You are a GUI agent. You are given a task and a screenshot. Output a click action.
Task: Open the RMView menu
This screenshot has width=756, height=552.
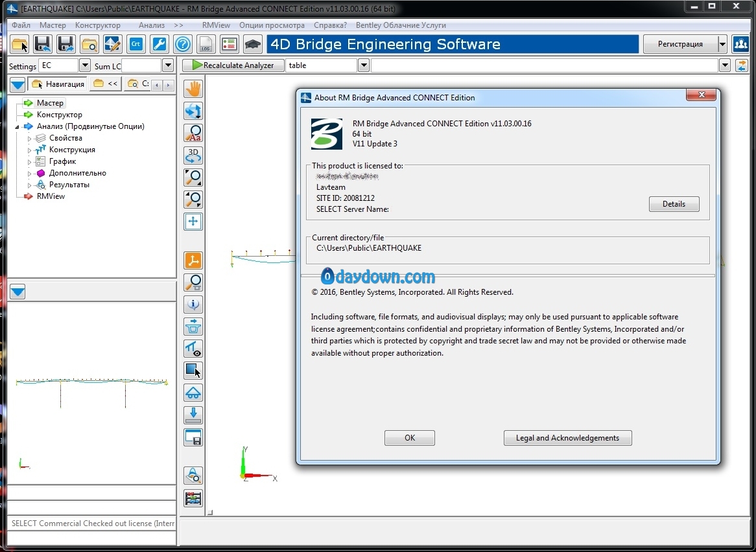click(x=216, y=25)
